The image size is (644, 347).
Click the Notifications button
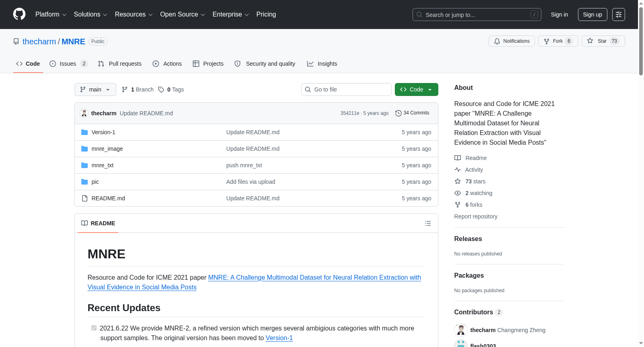click(x=512, y=41)
